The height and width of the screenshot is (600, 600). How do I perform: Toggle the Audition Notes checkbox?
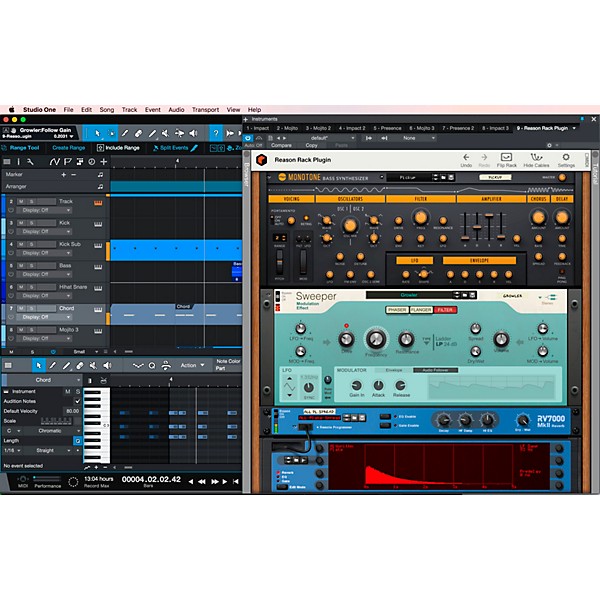coord(78,401)
